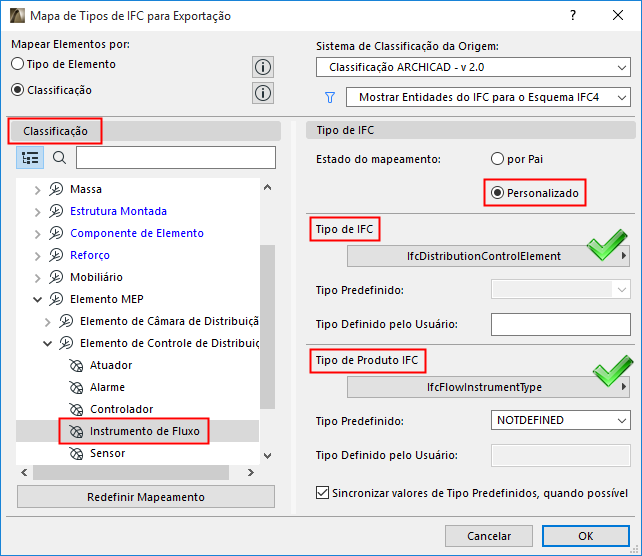The height and width of the screenshot is (556, 642).
Task: Expand the Reforço tree node
Action: tap(37, 256)
